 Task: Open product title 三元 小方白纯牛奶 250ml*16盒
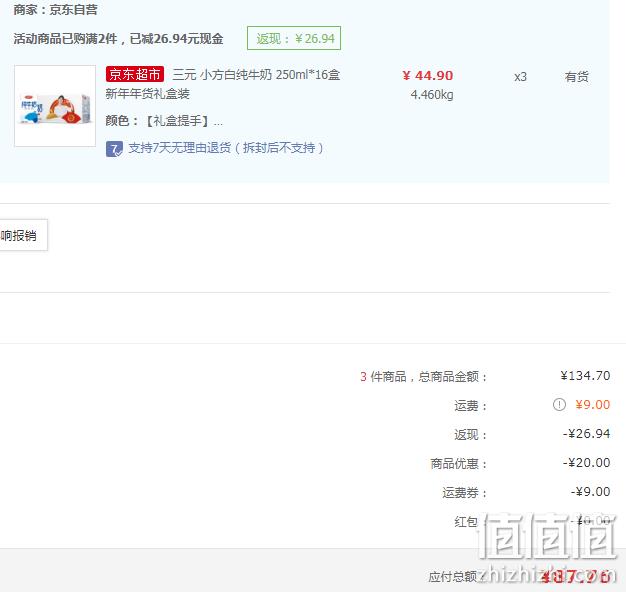pos(256,75)
